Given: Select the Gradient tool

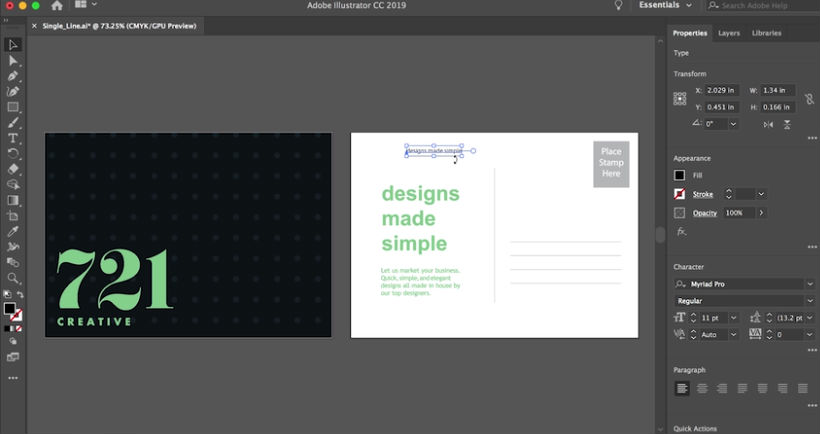Looking at the screenshot, I should (13, 200).
